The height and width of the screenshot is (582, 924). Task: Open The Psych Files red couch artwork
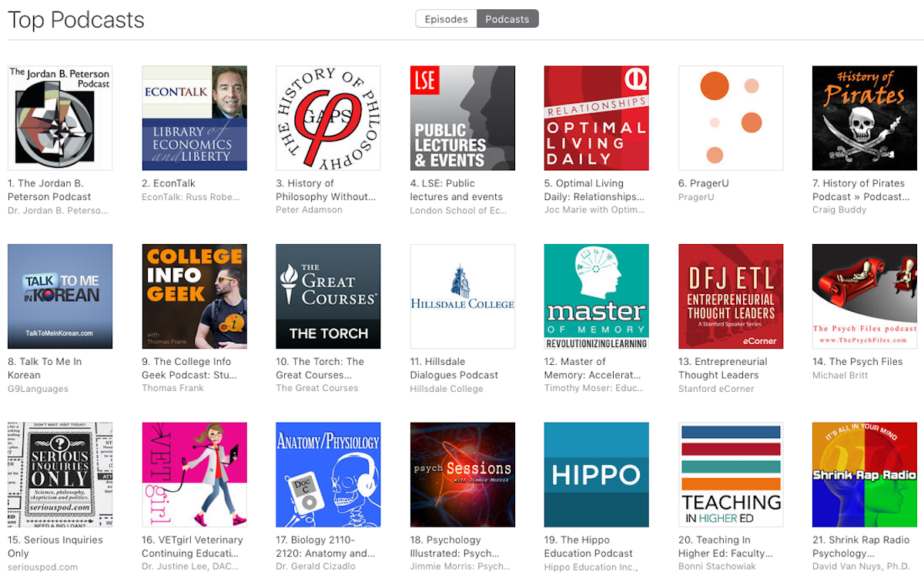(x=865, y=296)
